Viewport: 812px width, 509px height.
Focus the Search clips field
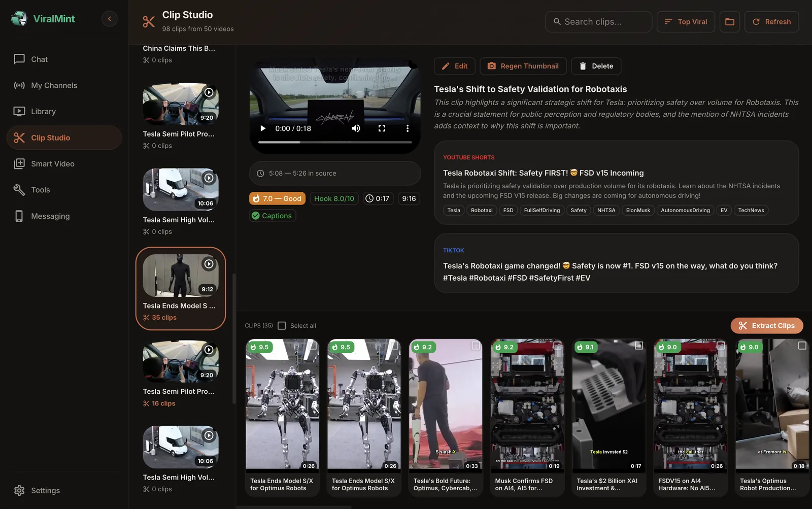point(598,22)
